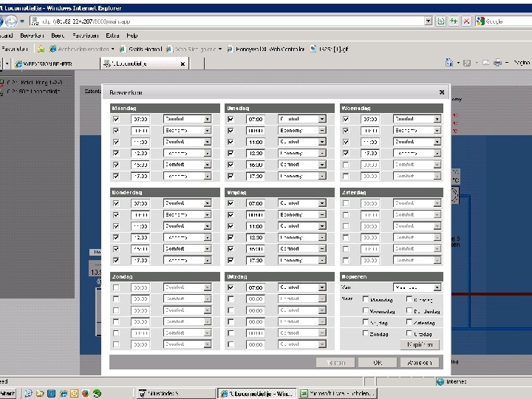The height and width of the screenshot is (399, 532).
Task: Close the 't Locomotiefje browser tab
Action: click(183, 64)
